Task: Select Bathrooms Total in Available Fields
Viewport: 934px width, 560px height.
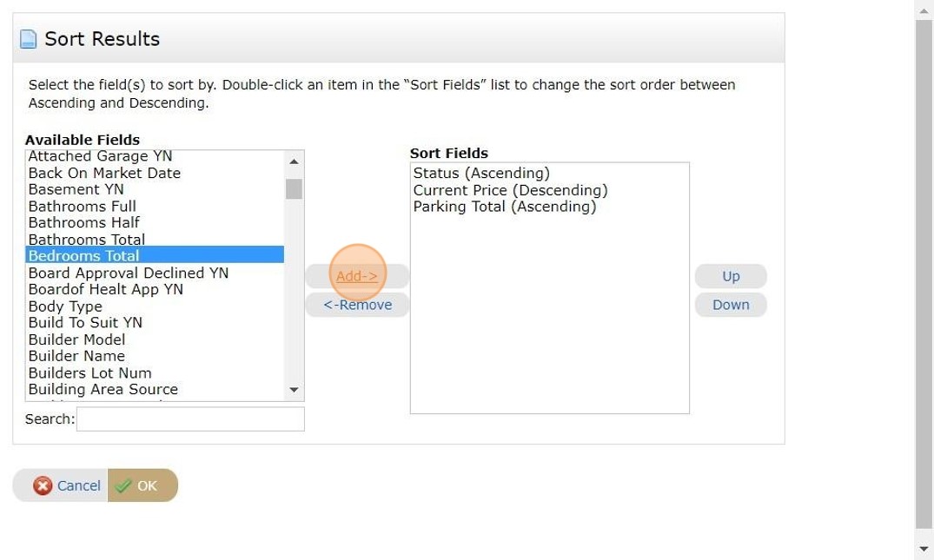Action: coord(155,240)
